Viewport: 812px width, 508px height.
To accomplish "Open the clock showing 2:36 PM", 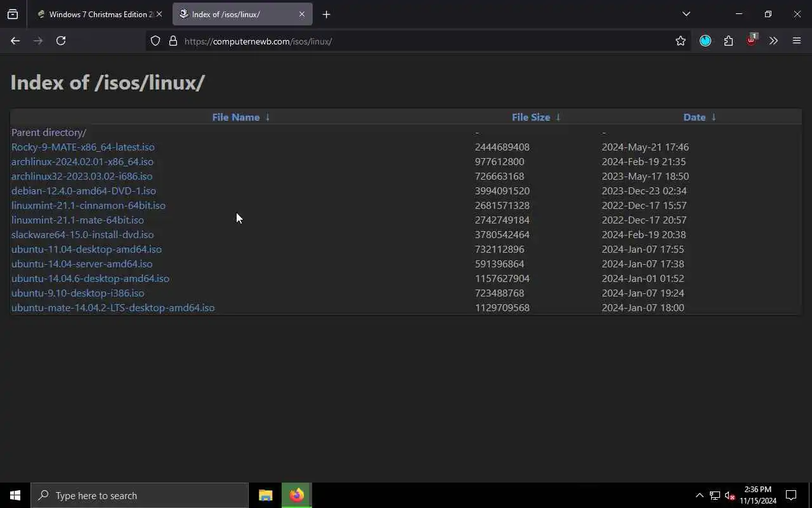I will [x=757, y=495].
